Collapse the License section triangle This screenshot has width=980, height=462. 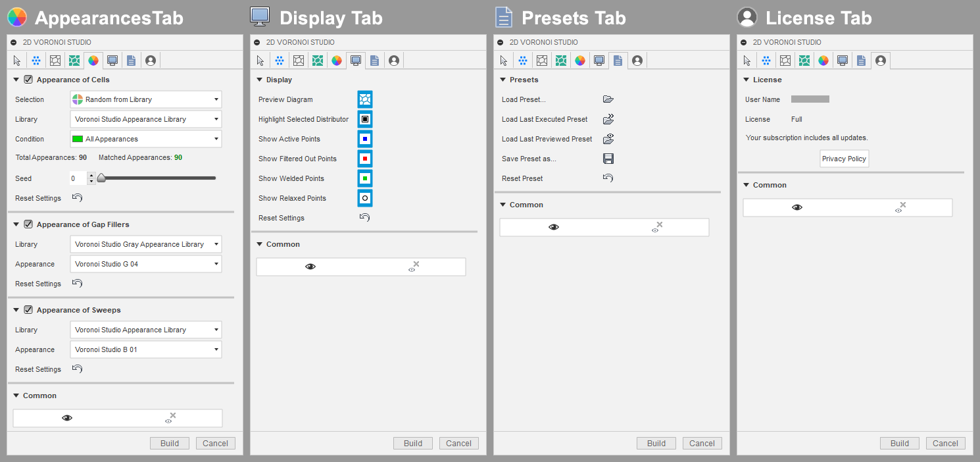click(746, 80)
